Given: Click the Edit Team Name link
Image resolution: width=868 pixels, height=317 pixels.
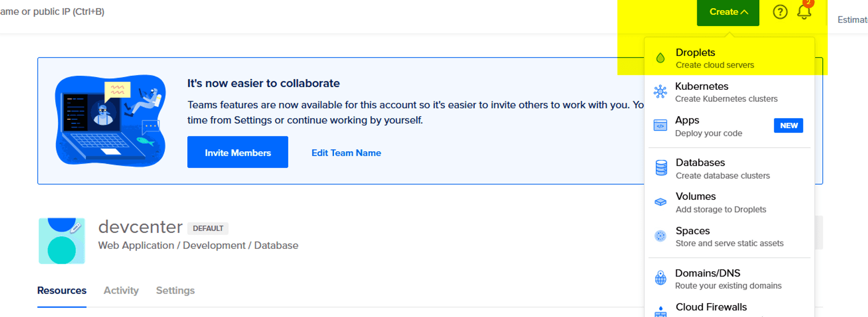Looking at the screenshot, I should (x=346, y=153).
